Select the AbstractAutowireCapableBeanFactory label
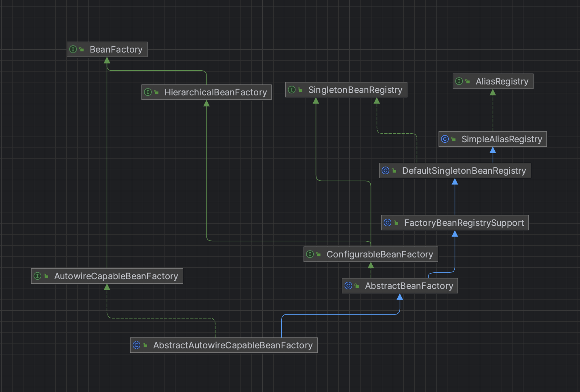 (233, 345)
